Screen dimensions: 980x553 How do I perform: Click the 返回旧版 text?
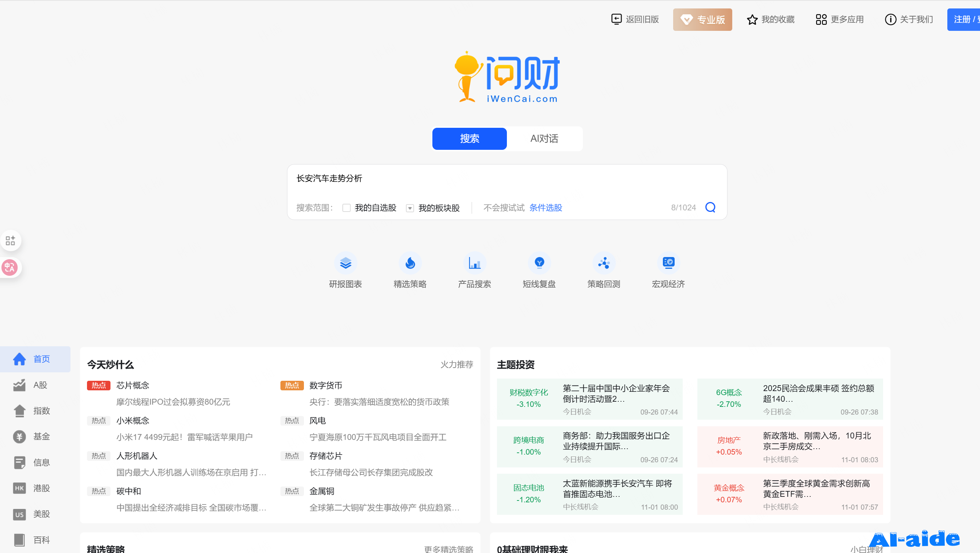[x=642, y=19]
